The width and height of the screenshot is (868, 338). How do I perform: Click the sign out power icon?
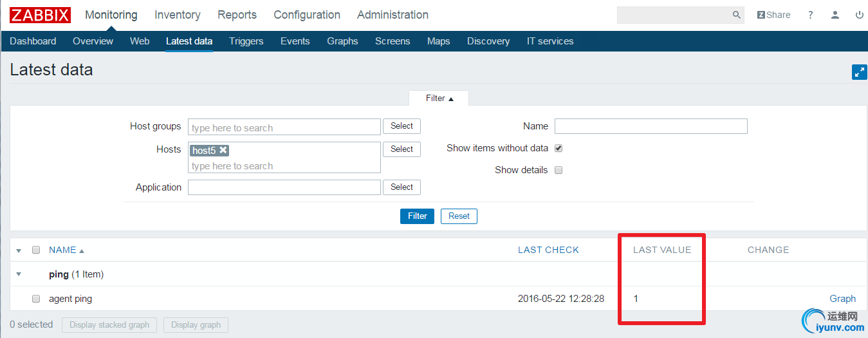coord(859,15)
